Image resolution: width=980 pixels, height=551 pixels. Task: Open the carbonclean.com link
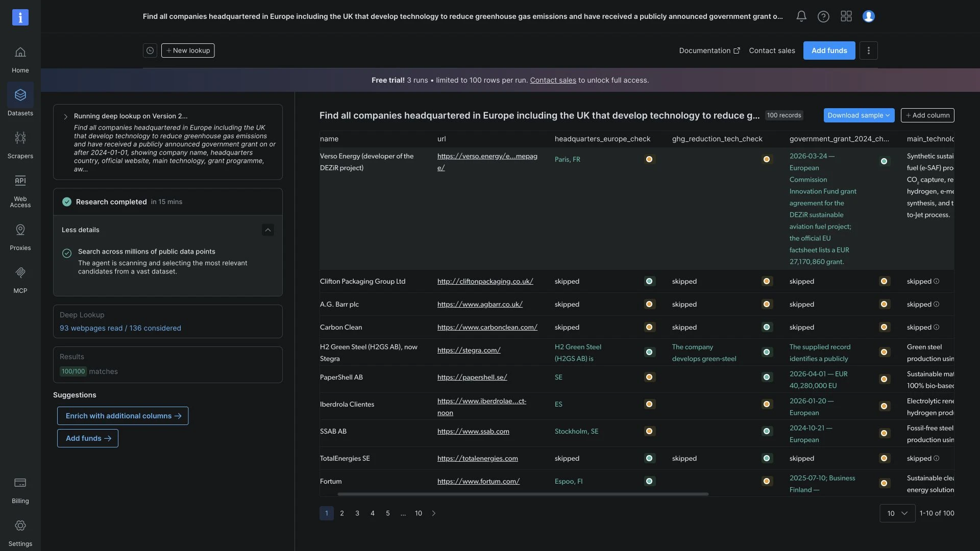pos(487,327)
